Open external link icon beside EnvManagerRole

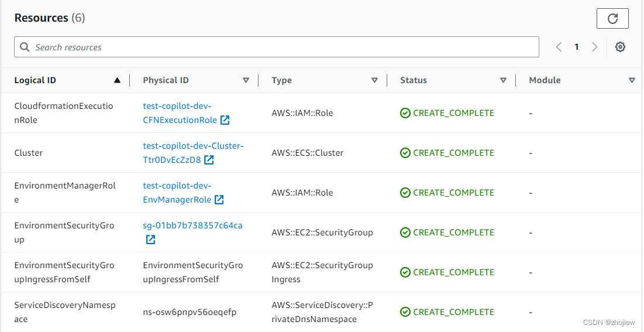[x=219, y=200]
